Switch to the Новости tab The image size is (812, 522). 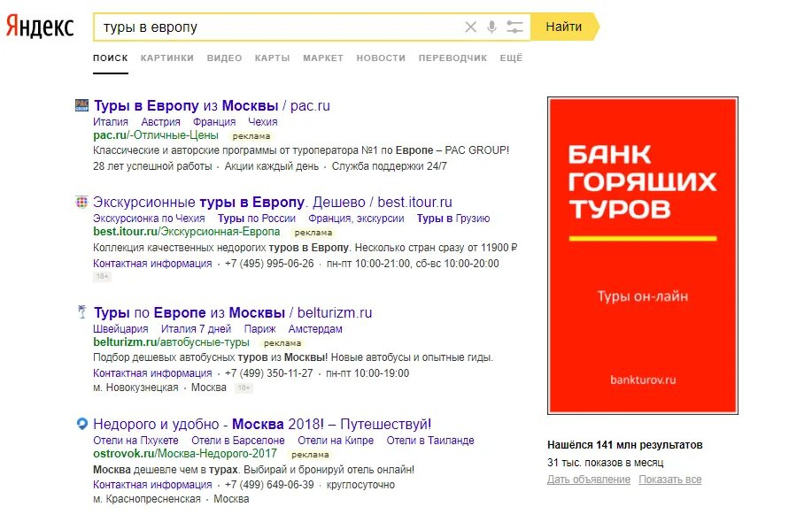point(381,58)
